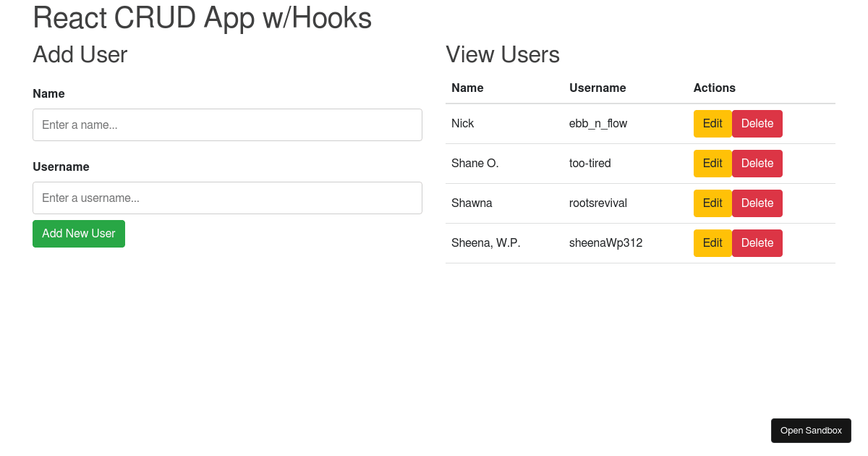Edit the Shane O. row
Viewport: 868px width, 456px height.
712,163
